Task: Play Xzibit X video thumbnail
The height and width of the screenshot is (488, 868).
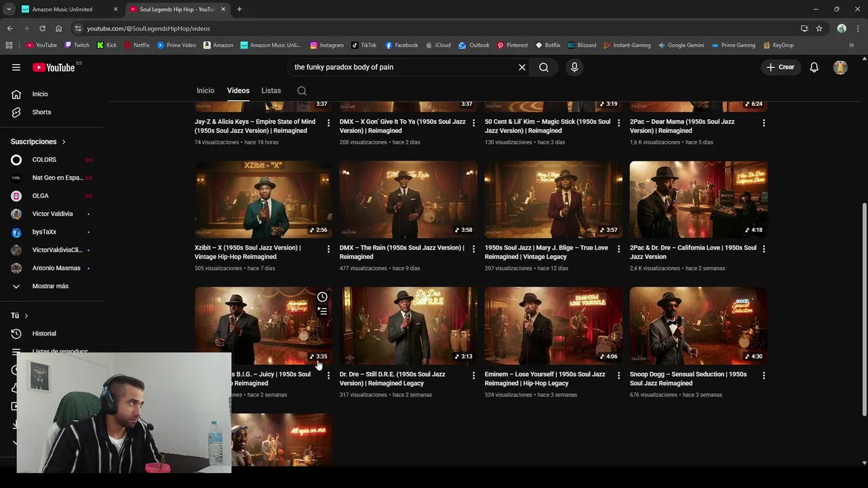Action: [263, 199]
